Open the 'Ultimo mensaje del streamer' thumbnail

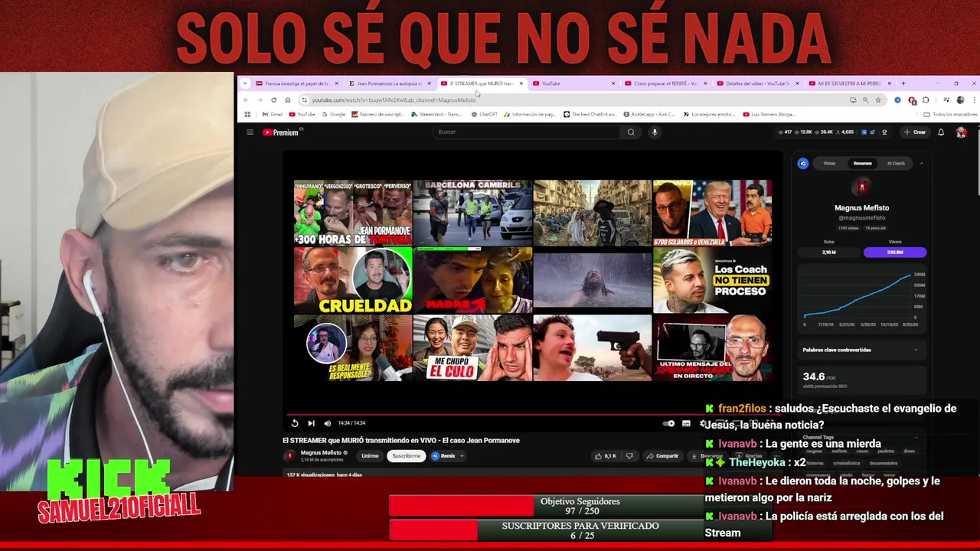(x=712, y=348)
